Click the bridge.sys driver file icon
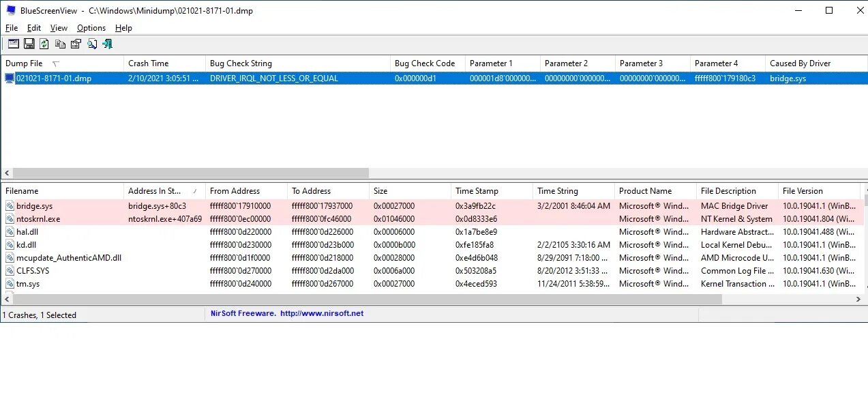This screenshot has height=419, width=868. 10,205
